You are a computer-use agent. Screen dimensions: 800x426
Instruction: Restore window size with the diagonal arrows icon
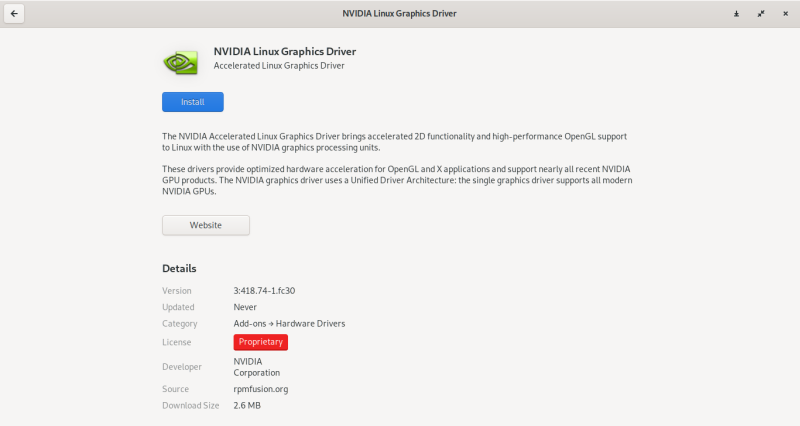pos(761,14)
